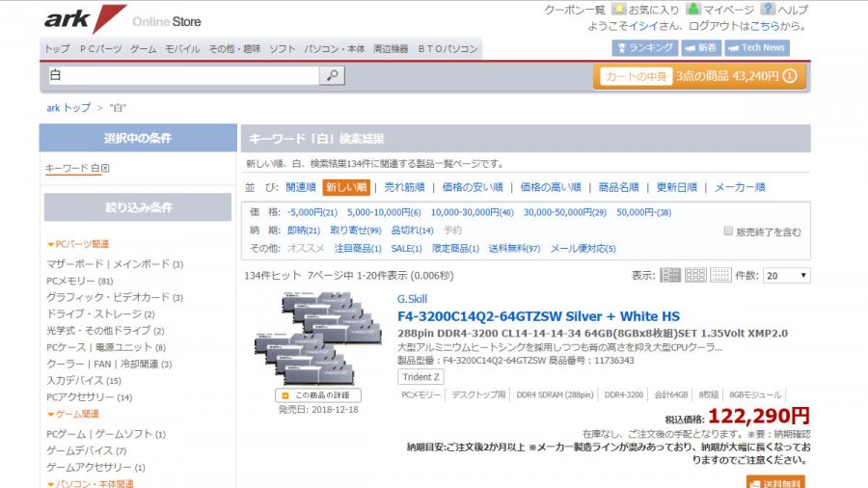The image size is (868, 488).
Task: Open マイページ person icon
Action: click(693, 9)
